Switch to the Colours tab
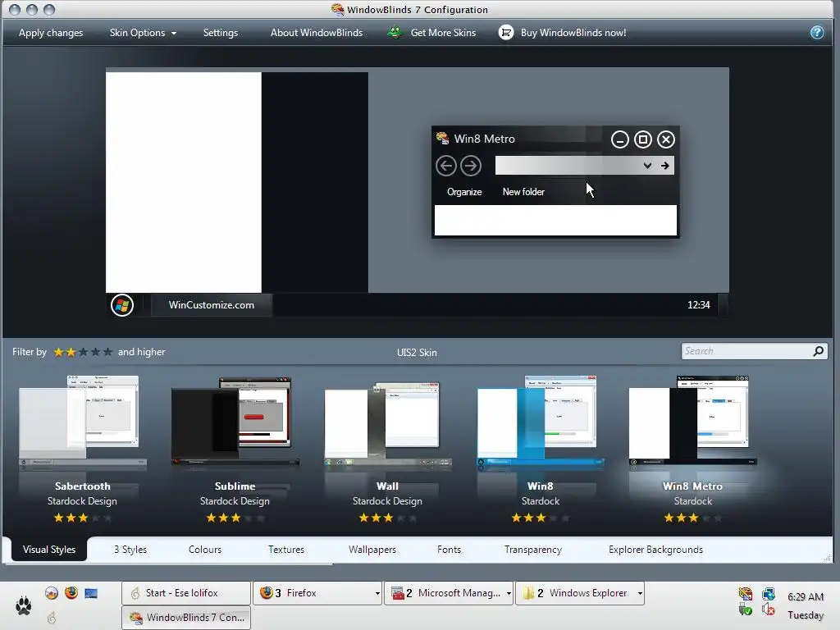This screenshot has width=840, height=630. (204, 549)
